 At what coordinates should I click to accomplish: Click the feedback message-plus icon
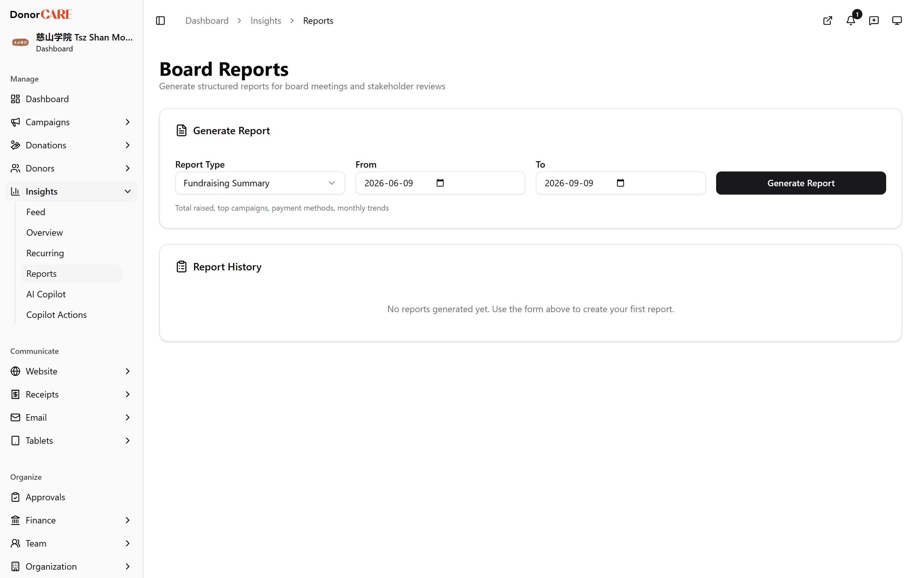click(874, 21)
